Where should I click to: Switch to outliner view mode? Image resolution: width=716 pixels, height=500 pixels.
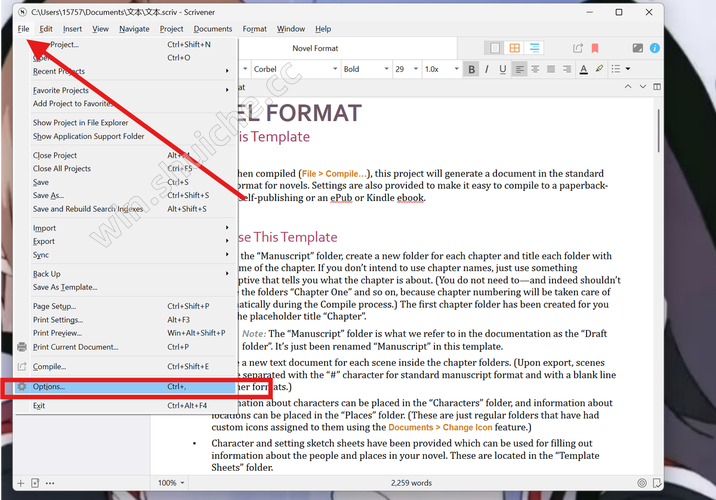534,48
